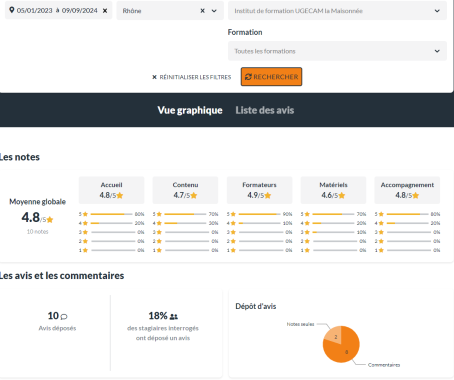Click the speech bubble icon beside 10
This screenshot has width=454, height=380.
64,316
